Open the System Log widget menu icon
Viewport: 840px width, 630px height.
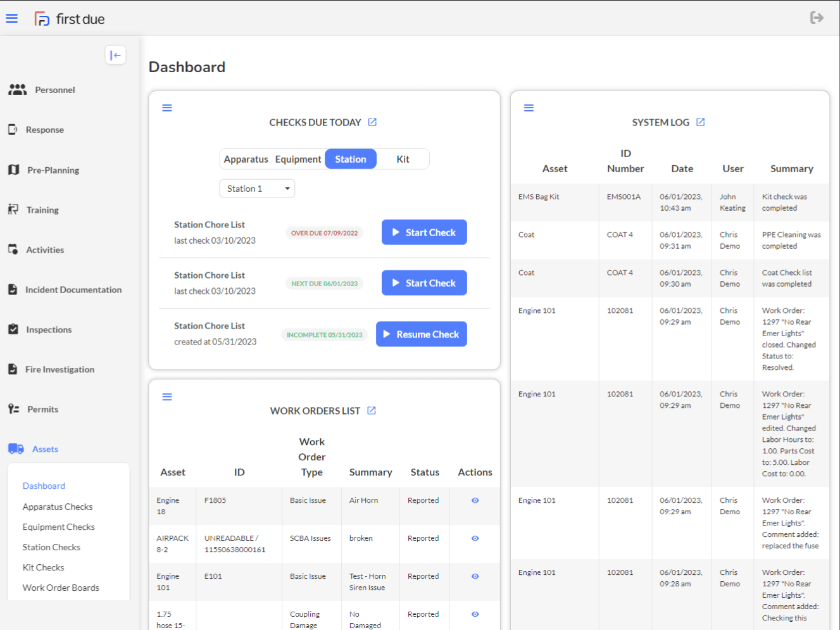529,108
